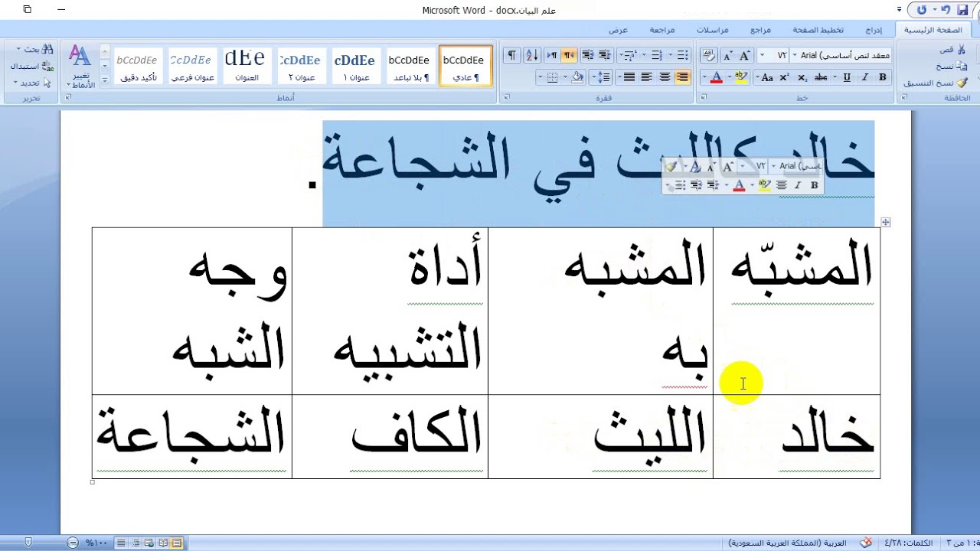Click Bold on the floating mini toolbar

coord(814,185)
